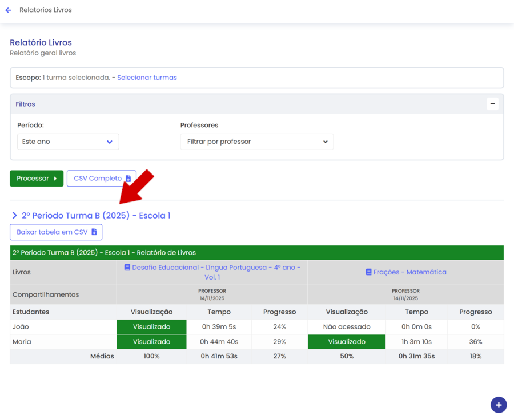Click the file icon in Baixar tabela

94,232
